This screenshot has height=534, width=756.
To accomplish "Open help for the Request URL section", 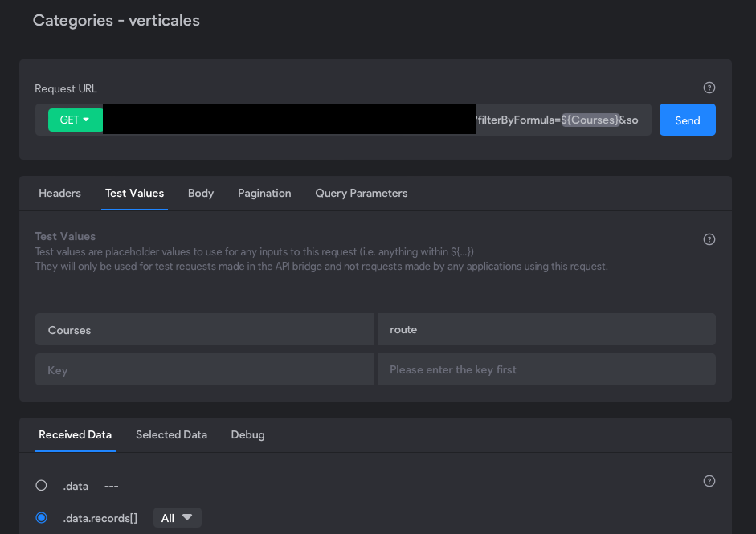I will click(x=709, y=88).
